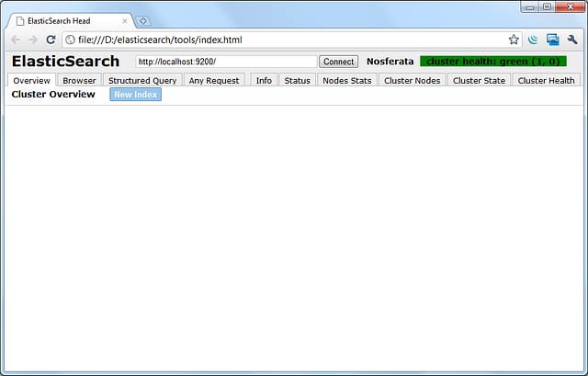Maximize the browser window
This screenshot has width=588, height=376.
(x=548, y=7)
